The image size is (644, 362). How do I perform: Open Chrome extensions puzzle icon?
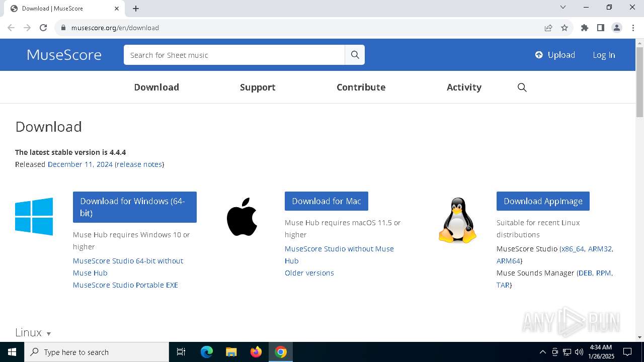tap(585, 28)
